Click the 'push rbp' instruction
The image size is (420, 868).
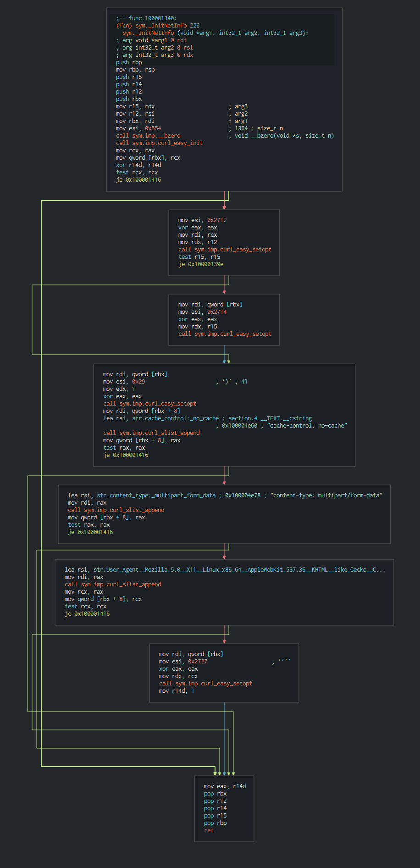tap(129, 62)
